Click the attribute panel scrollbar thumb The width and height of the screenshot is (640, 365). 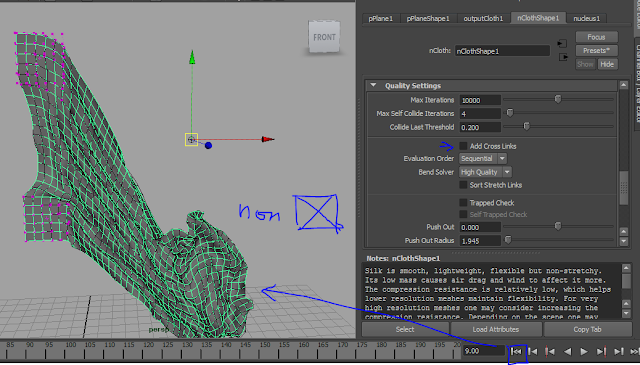click(x=623, y=188)
